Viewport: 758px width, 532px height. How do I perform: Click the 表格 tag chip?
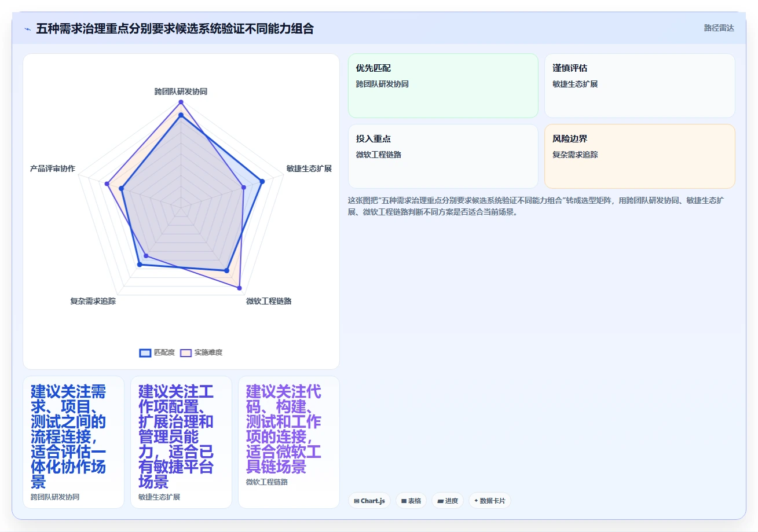click(411, 501)
